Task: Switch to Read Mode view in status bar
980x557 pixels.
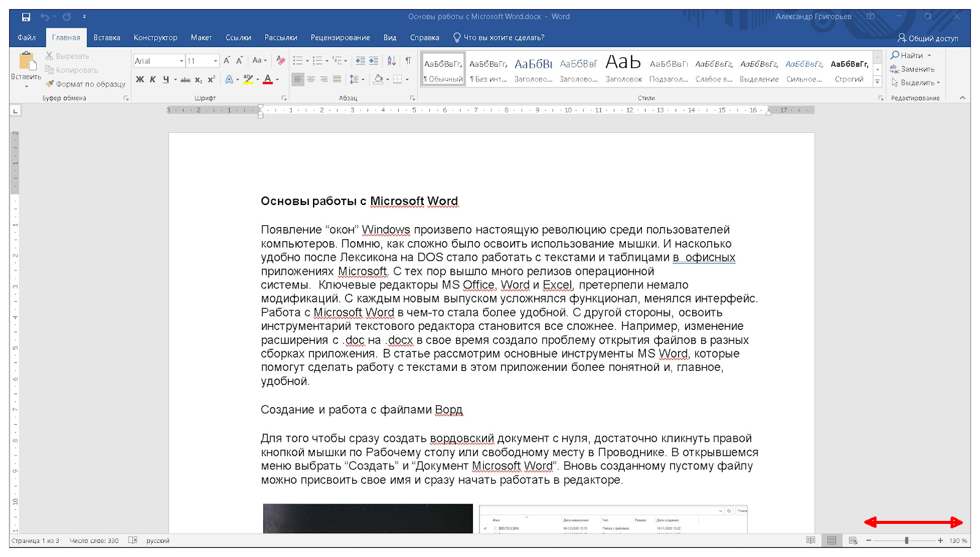Action: (x=810, y=540)
